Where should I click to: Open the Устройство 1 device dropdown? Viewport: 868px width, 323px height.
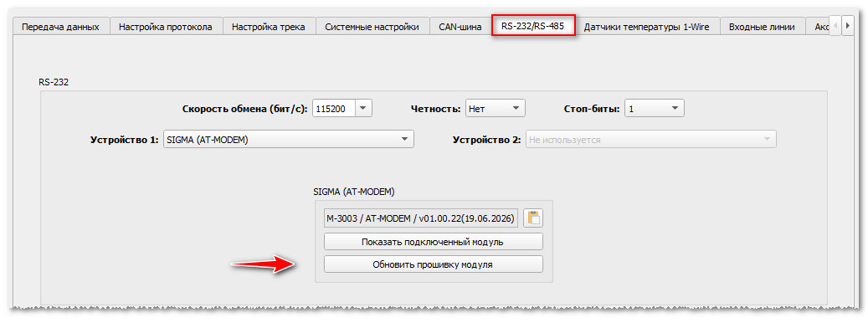pos(289,140)
